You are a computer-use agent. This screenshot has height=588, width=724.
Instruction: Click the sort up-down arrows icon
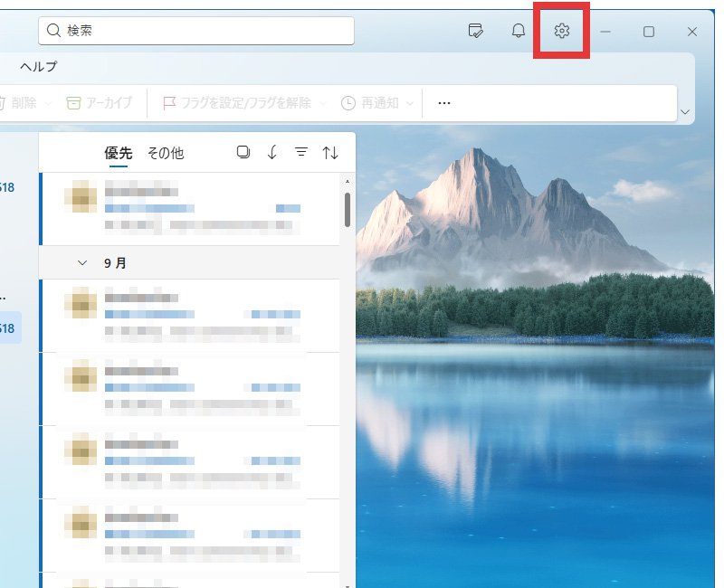pyautogui.click(x=330, y=153)
